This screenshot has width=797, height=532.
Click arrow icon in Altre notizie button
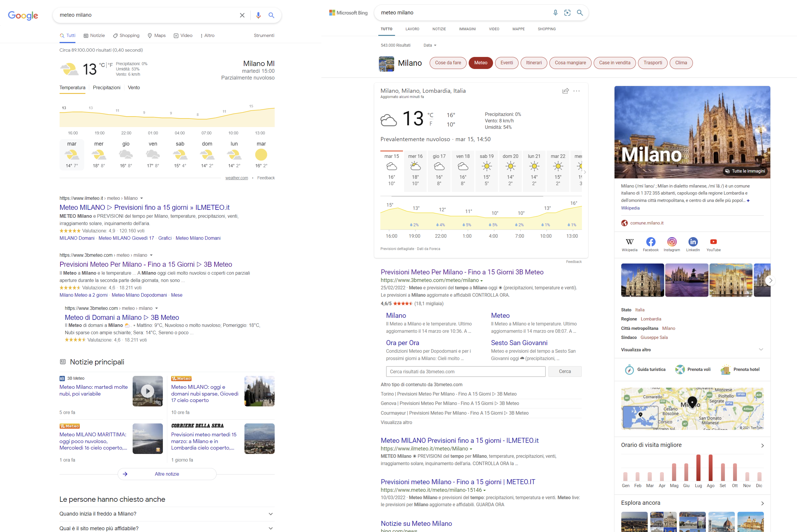(x=125, y=474)
